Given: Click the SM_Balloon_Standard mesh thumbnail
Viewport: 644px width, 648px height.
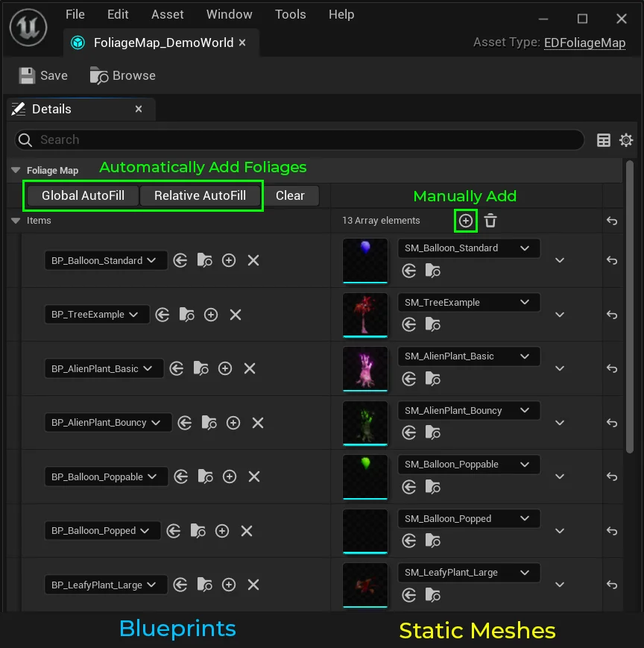Looking at the screenshot, I should click(365, 260).
